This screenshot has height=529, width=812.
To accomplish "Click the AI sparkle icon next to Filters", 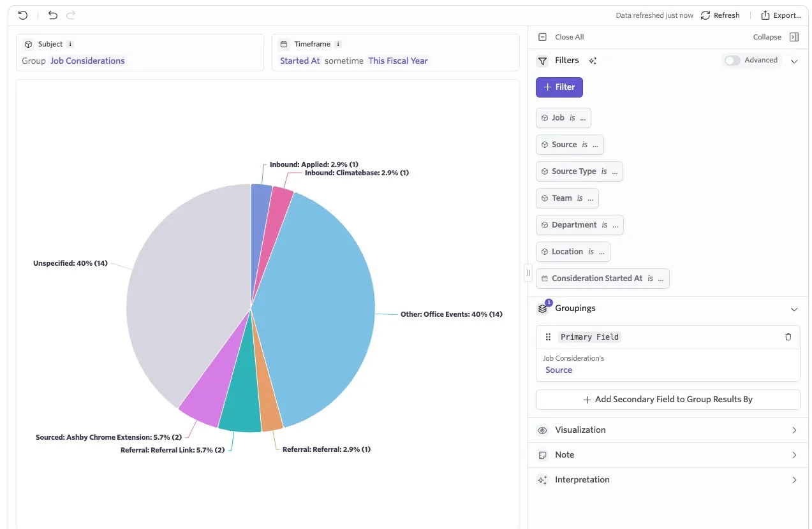I will click(593, 61).
